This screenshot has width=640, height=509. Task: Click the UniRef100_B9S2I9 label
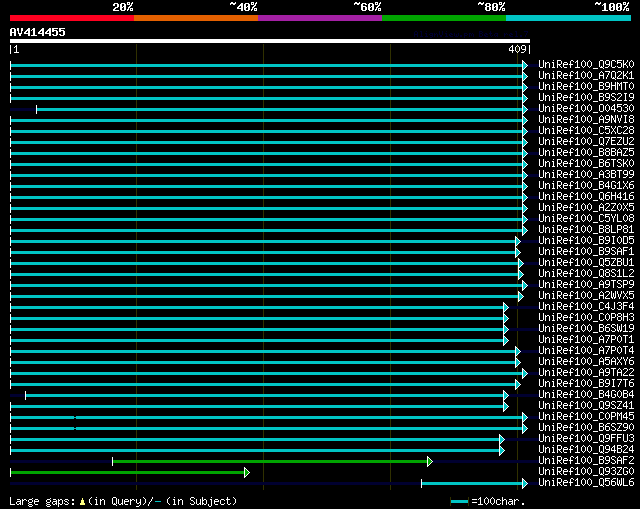[x=586, y=98]
